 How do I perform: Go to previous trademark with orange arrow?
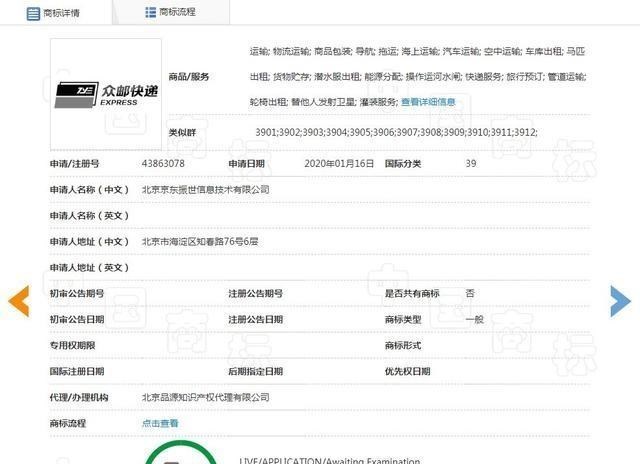pos(19,301)
